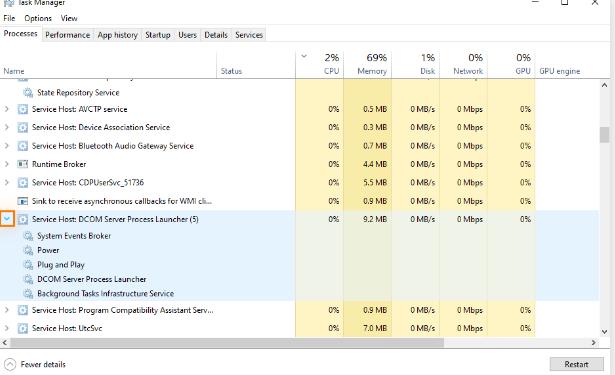Expand Bluetooth Audio Gateway Service group

click(7, 146)
